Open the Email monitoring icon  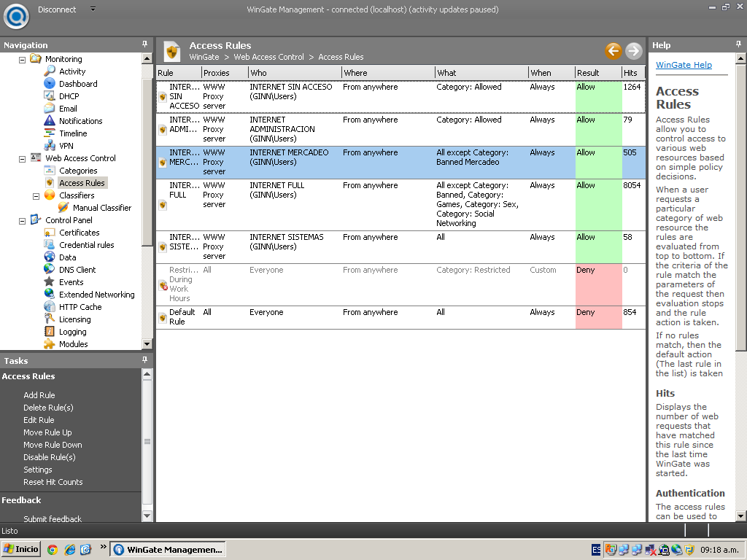50,108
